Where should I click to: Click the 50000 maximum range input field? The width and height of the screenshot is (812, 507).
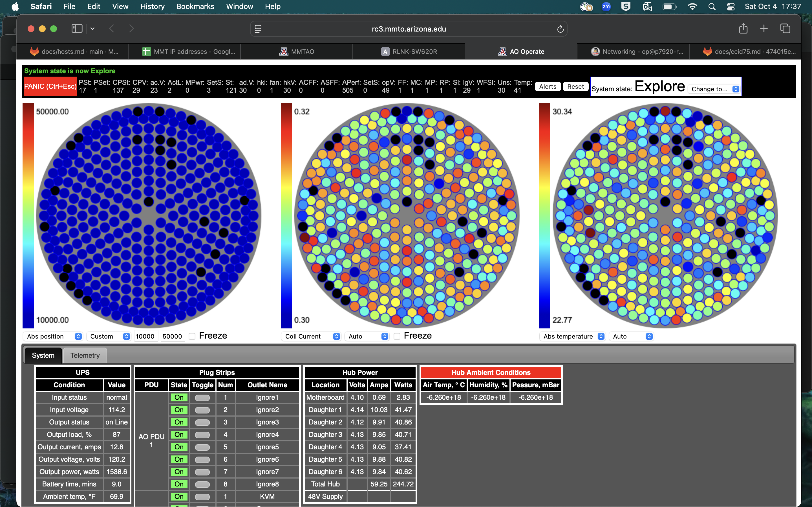pyautogui.click(x=173, y=336)
